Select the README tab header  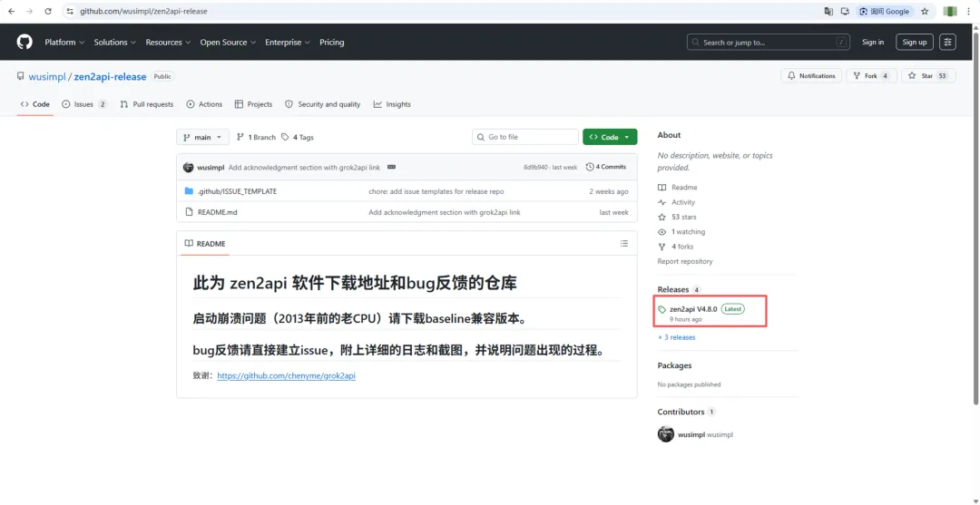coord(205,244)
